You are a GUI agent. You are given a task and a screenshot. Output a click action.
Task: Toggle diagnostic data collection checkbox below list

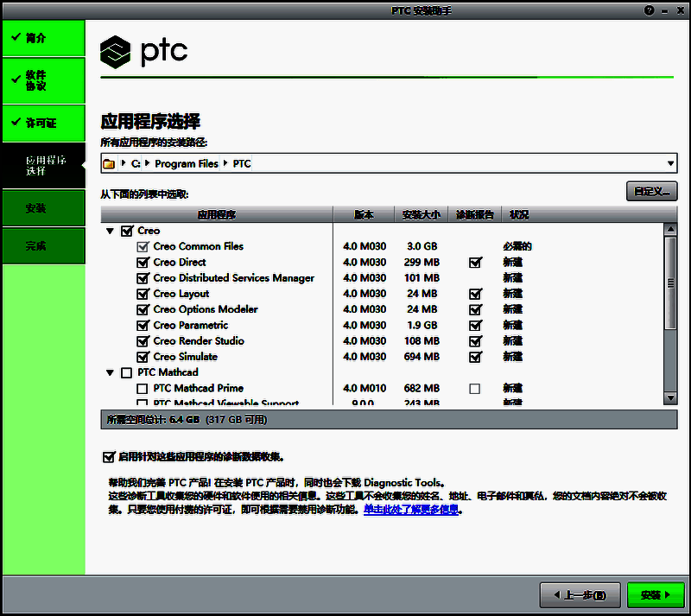coord(109,456)
